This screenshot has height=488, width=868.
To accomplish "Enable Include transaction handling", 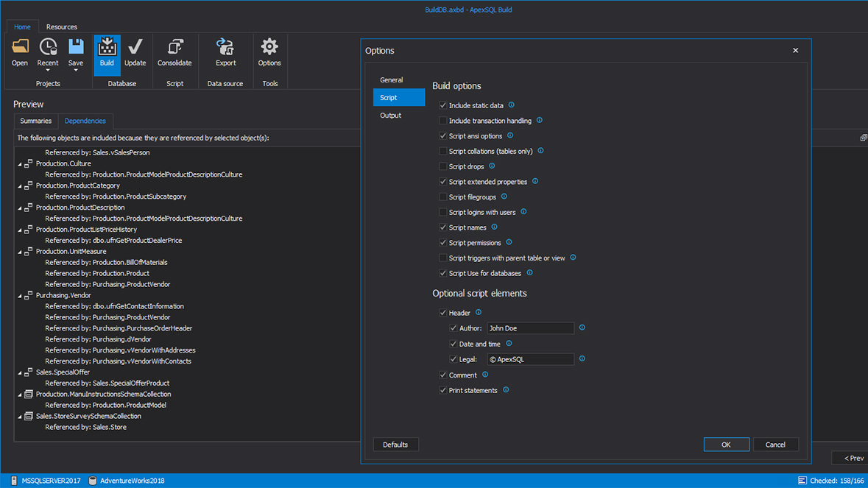I will click(x=443, y=121).
